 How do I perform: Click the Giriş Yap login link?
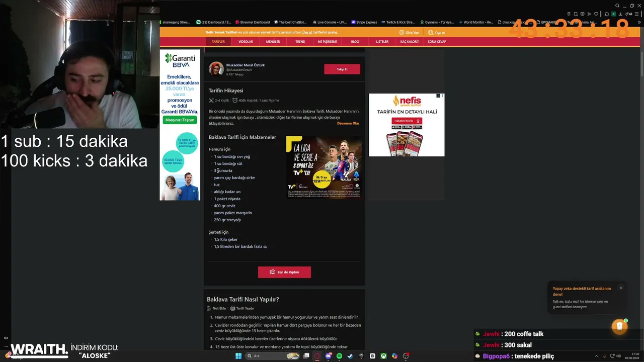coord(409,32)
